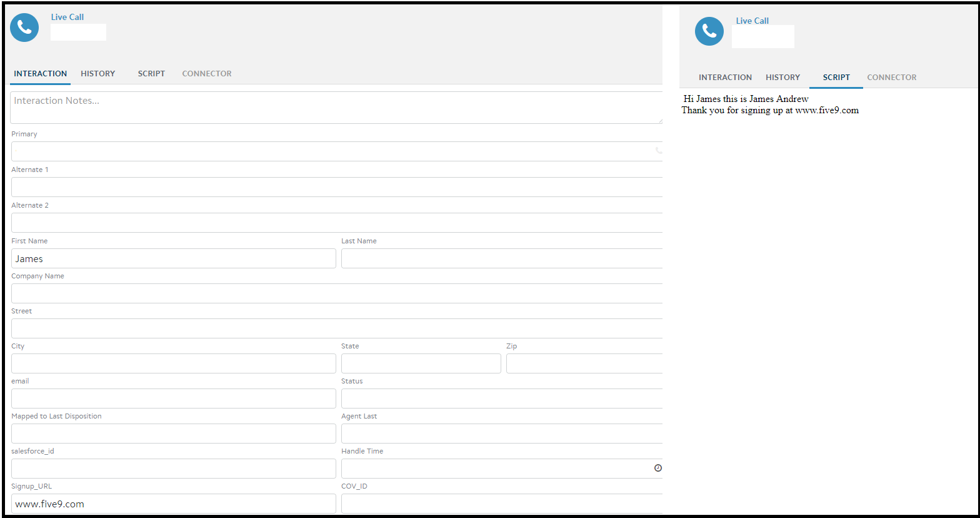Click the phone icon in the Interaction panel
Screen dimensions: 980x518
24,28
